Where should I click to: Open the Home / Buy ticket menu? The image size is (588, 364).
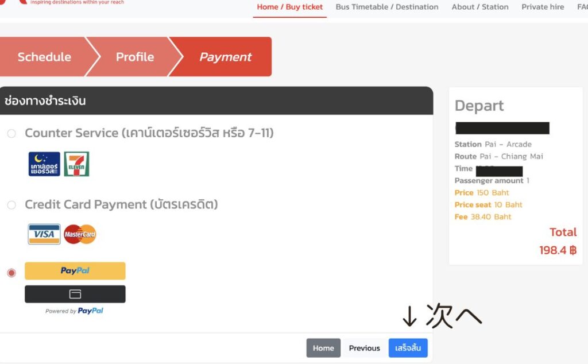coord(289,7)
